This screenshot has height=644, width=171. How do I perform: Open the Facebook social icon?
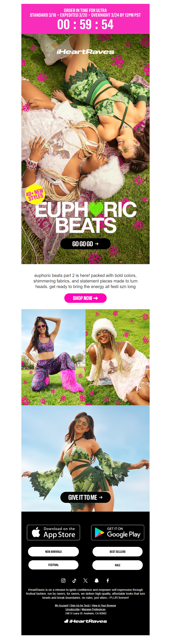click(x=108, y=580)
